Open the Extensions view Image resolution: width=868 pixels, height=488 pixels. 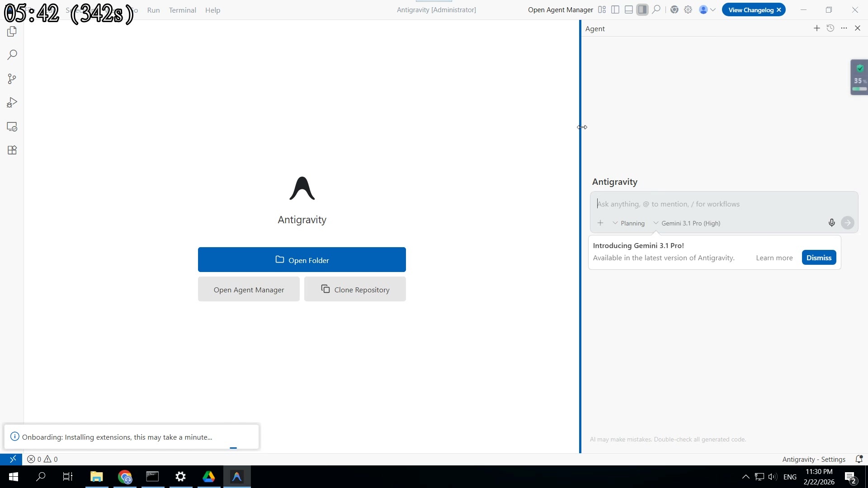(12, 150)
